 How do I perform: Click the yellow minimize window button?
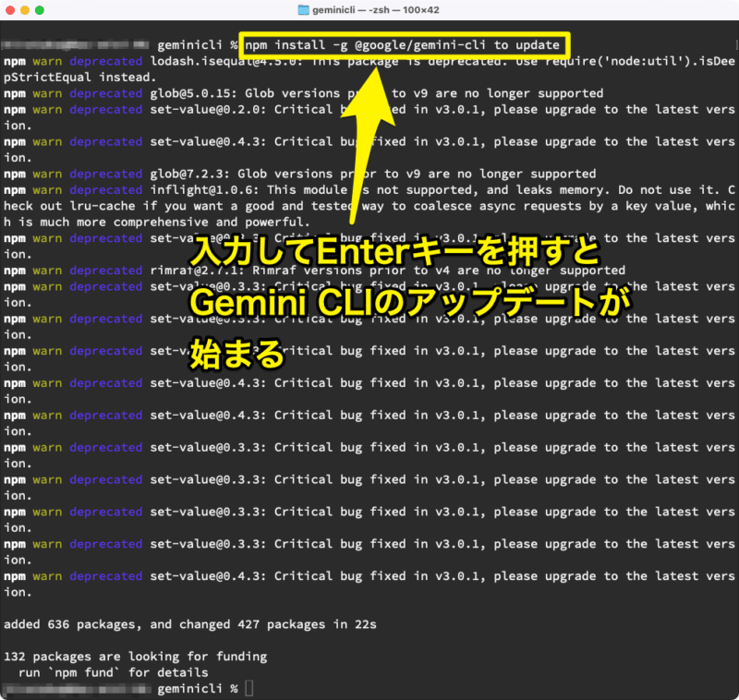pyautogui.click(x=25, y=10)
